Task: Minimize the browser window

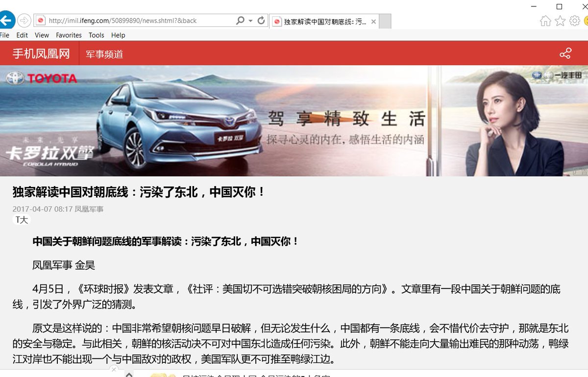Action: point(535,6)
